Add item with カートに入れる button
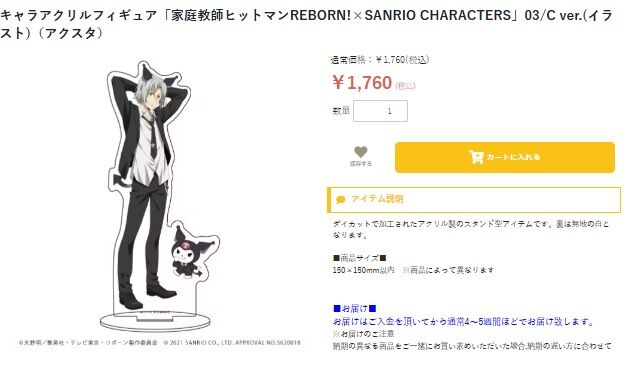 pos(505,157)
